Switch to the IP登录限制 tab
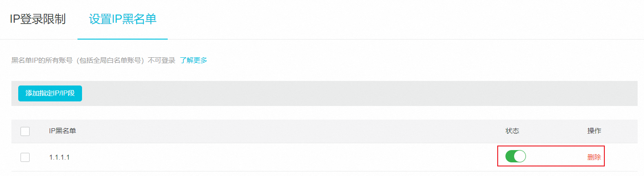 point(38,19)
